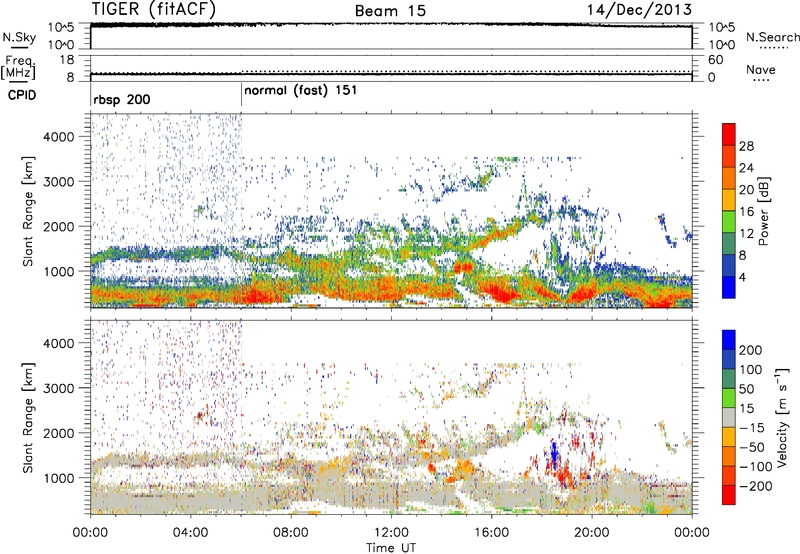The image size is (800, 554).
Task: Click the Nave legend label
Action: tap(761, 69)
